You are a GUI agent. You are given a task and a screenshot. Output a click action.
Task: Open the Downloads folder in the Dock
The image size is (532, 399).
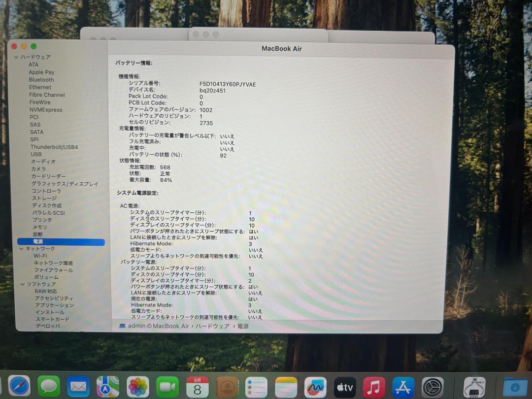[515, 387]
